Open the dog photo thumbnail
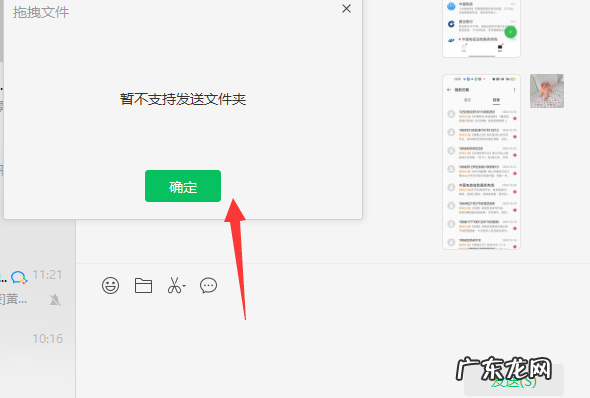Screen dimensions: 590x398 (x=547, y=91)
